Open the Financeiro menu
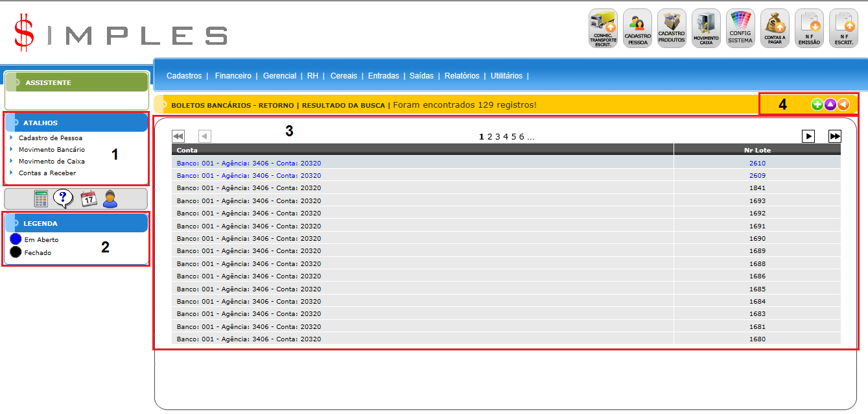Image resolution: width=868 pixels, height=414 pixels. [x=233, y=76]
